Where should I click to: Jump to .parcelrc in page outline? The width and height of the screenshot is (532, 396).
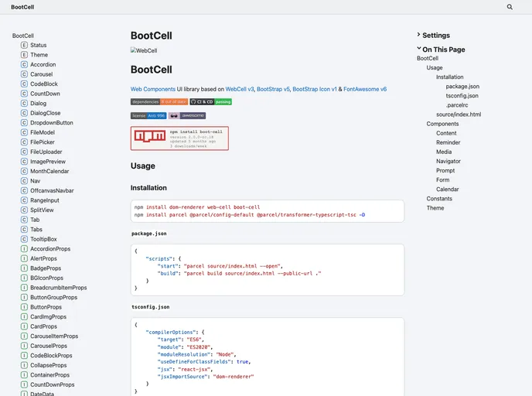(x=457, y=105)
